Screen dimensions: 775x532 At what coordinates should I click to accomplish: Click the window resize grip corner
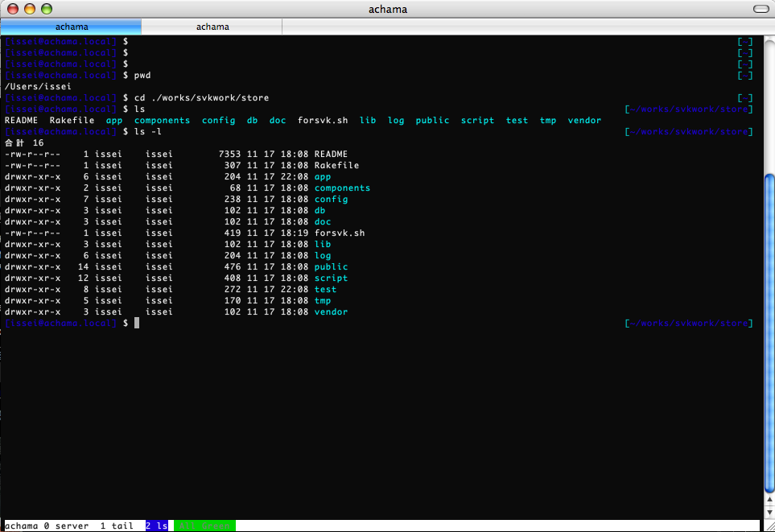(769, 526)
